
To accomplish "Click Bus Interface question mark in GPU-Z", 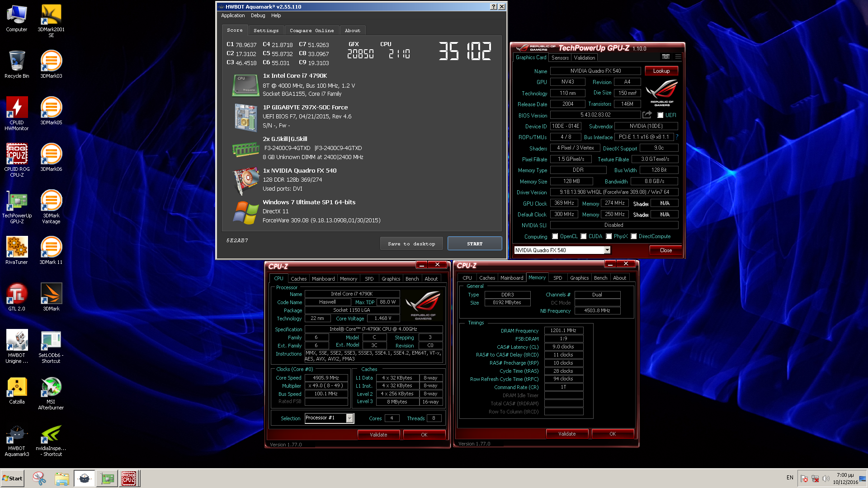I will [x=677, y=137].
